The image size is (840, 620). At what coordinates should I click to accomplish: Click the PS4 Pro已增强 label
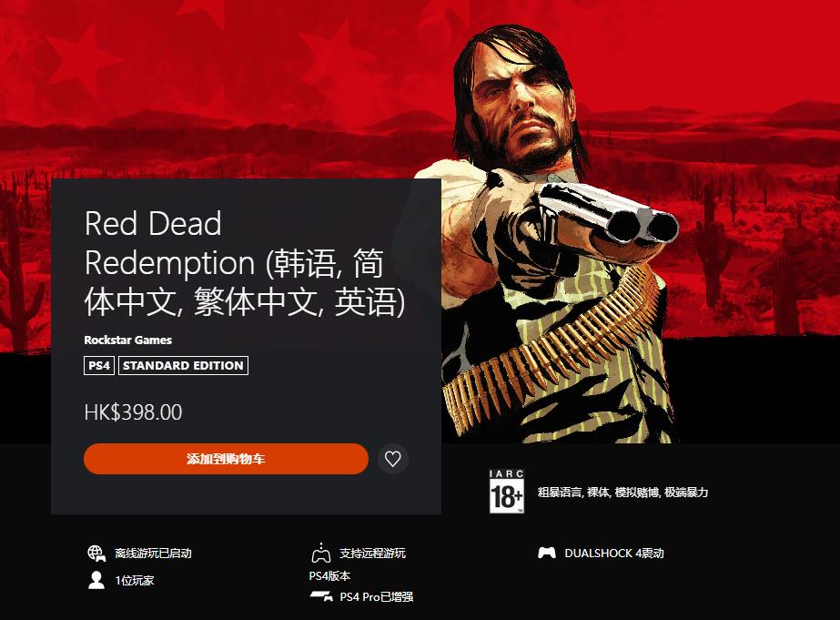pos(377,596)
